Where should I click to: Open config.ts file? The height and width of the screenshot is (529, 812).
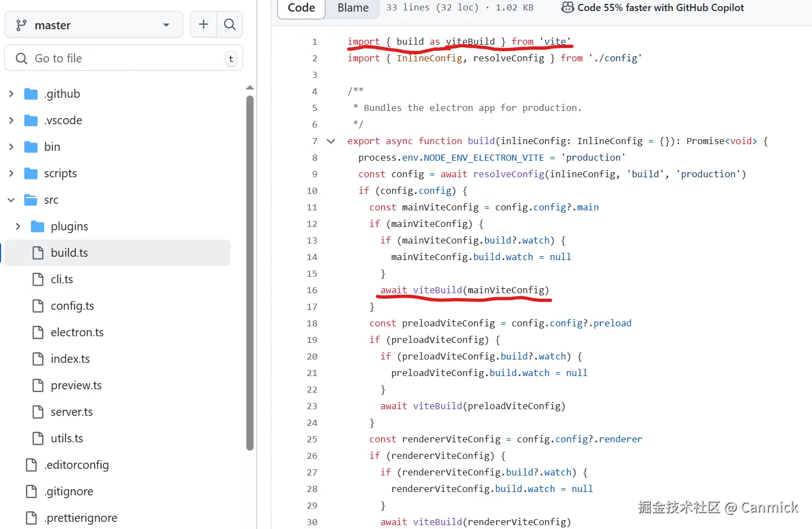(x=72, y=306)
